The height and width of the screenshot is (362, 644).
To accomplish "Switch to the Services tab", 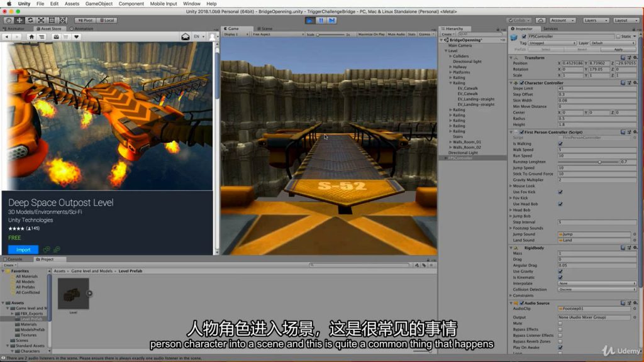I will pos(550,29).
